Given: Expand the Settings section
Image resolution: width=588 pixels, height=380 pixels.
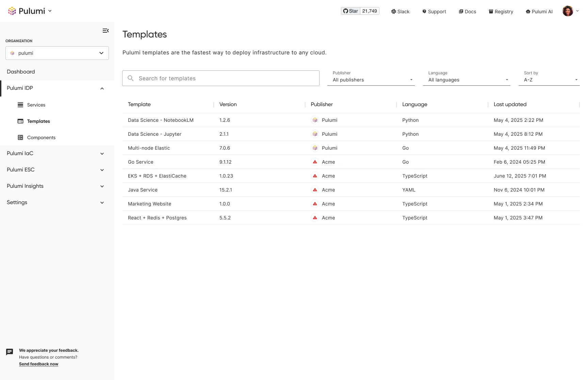Looking at the screenshot, I should click(102, 203).
